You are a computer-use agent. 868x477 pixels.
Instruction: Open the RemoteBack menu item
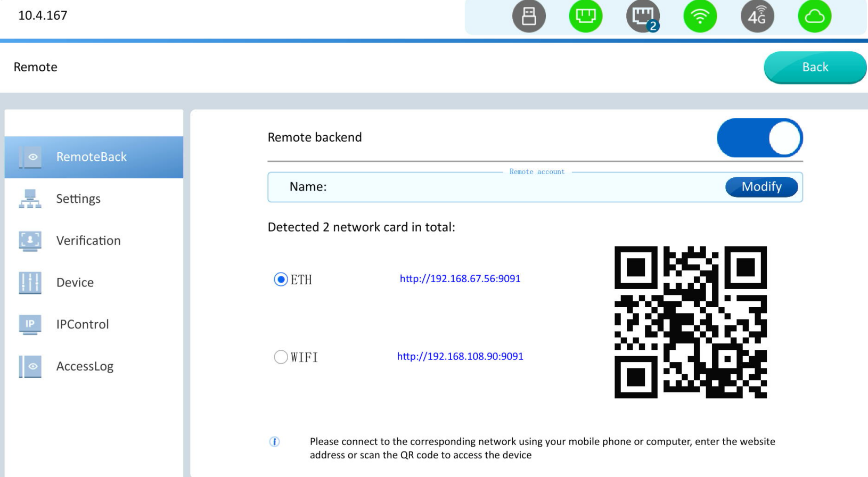pos(92,157)
